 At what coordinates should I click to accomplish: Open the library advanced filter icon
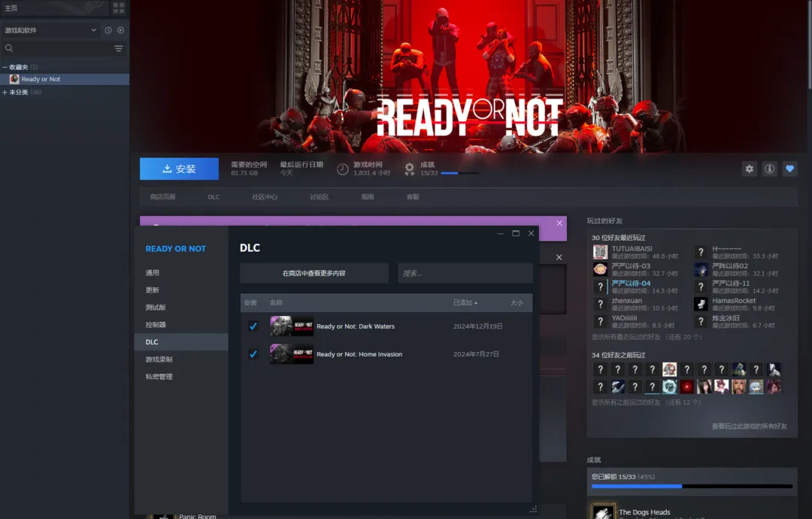[x=118, y=48]
